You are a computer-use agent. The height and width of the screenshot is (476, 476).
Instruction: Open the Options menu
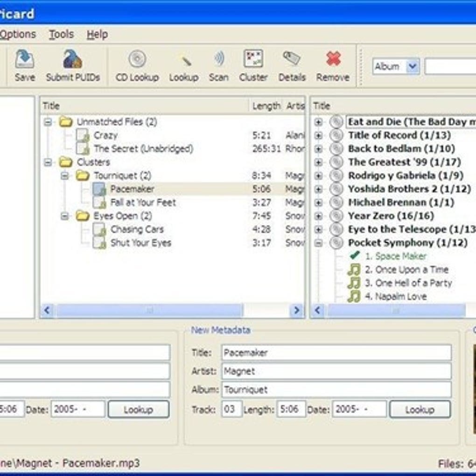click(x=18, y=35)
